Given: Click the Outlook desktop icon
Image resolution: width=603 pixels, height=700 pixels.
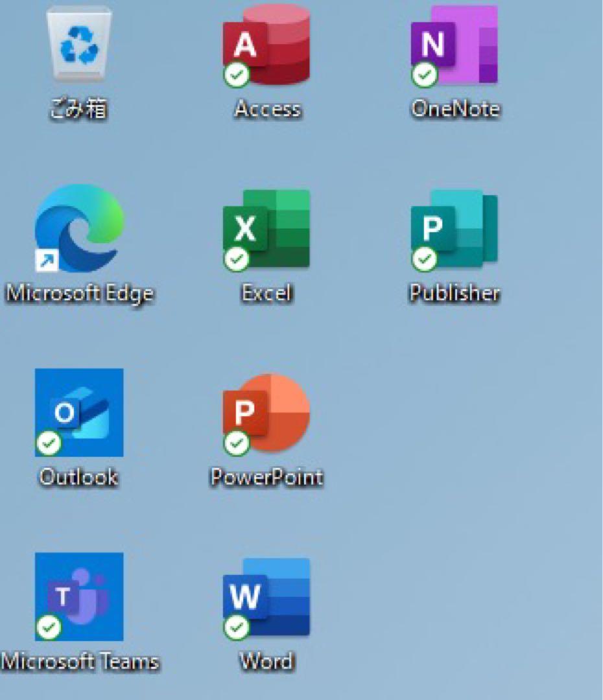Looking at the screenshot, I should tap(79, 413).
